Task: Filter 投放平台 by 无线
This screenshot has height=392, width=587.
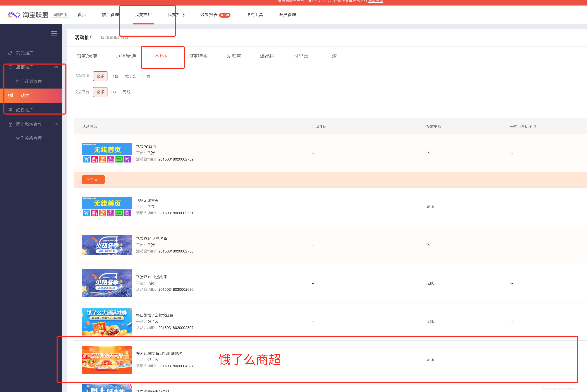Action: 126,92
